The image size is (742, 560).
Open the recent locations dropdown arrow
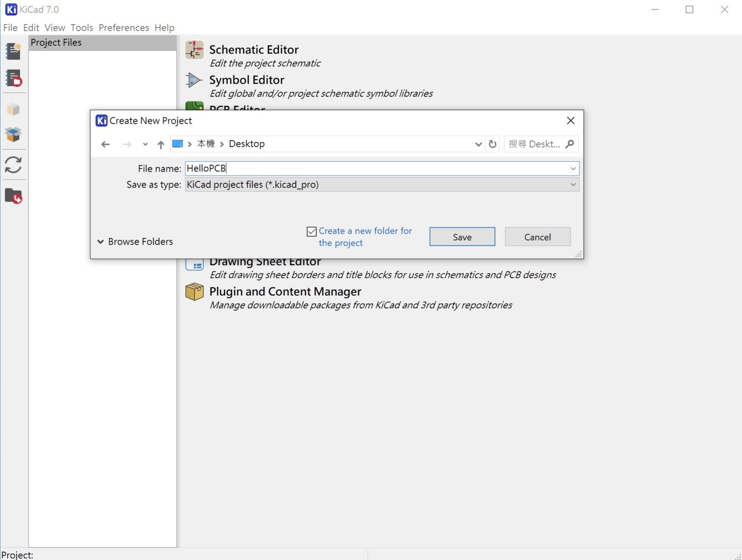pos(145,144)
